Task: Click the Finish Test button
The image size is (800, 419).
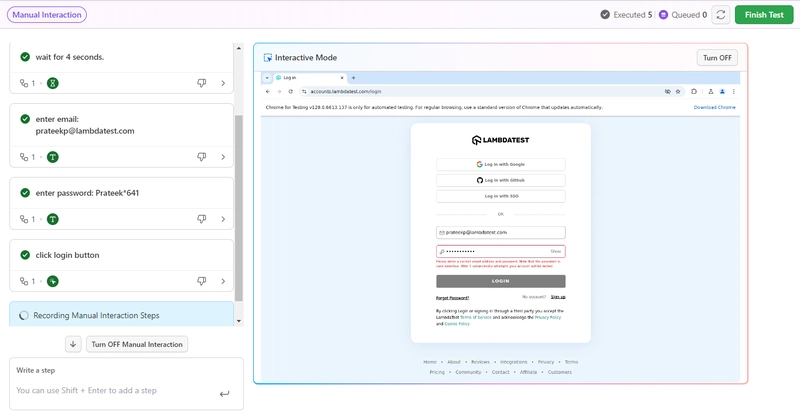Action: tap(764, 15)
